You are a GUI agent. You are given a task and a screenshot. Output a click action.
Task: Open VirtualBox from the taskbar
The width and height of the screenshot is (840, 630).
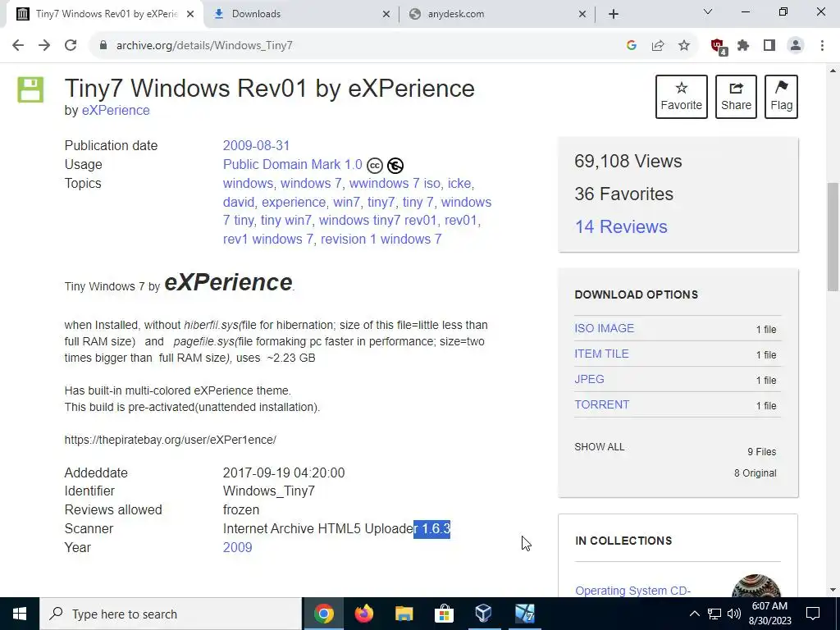point(483,614)
